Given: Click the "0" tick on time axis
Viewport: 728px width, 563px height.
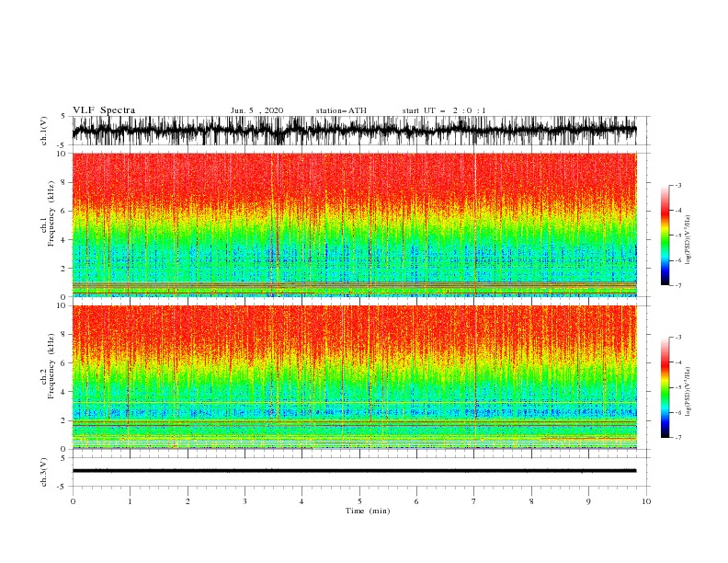Looking at the screenshot, I should pos(73,501).
